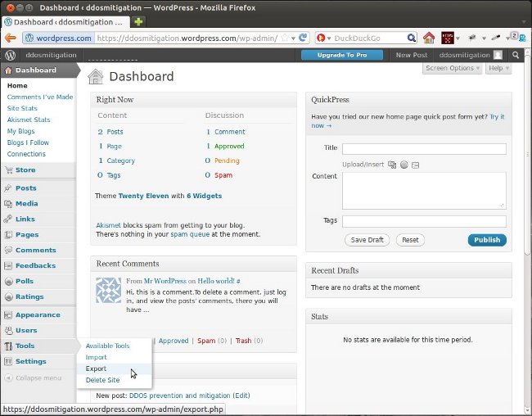Select Export from the Tools submenu
This screenshot has width=532, height=416.
click(x=96, y=369)
